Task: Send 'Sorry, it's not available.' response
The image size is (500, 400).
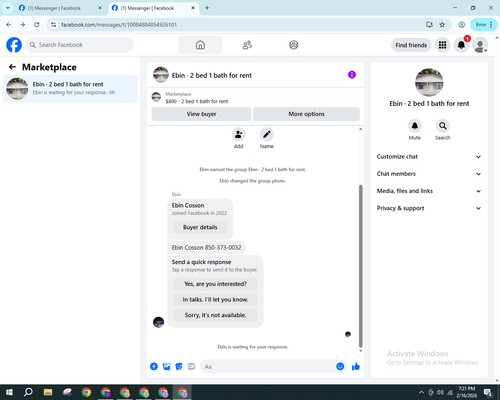Action: point(215,315)
